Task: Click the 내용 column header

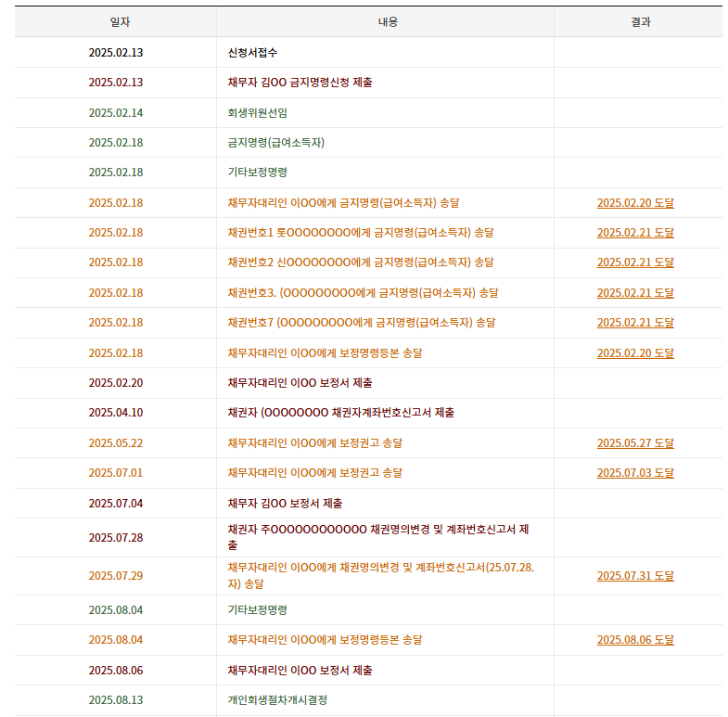Action: 388,22
